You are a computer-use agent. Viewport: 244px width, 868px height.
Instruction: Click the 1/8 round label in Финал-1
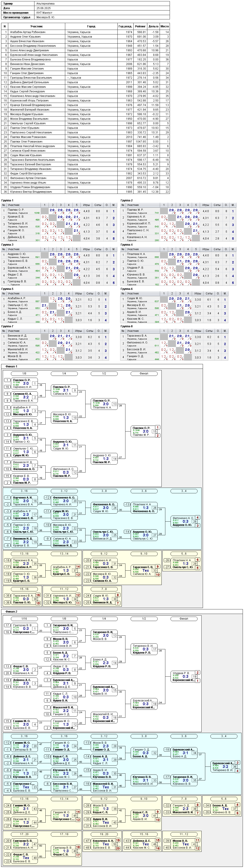click(x=24, y=373)
